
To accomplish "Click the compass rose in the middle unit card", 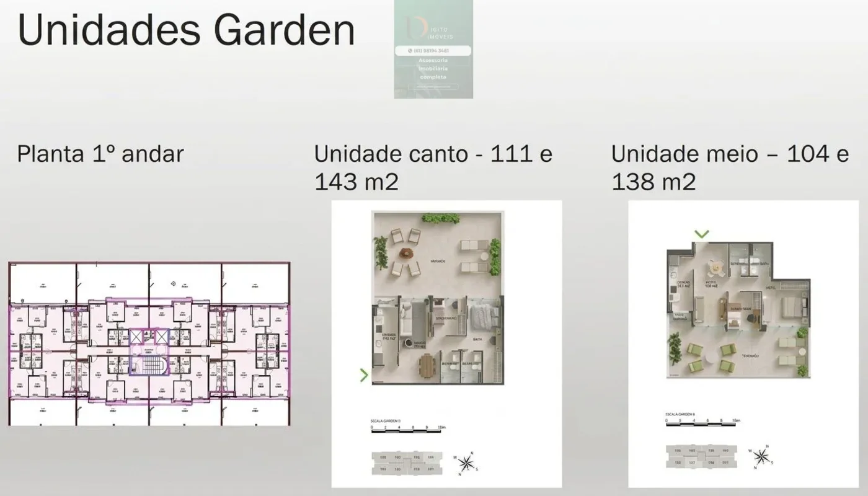I will click(761, 456).
